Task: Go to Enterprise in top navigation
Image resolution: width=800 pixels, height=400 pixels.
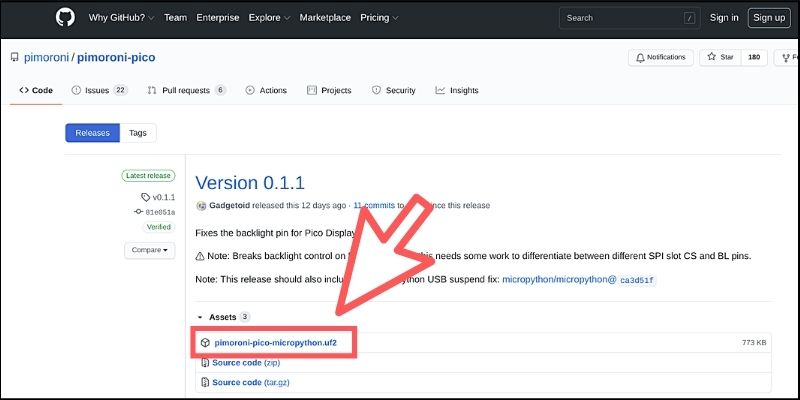Action: coord(218,18)
